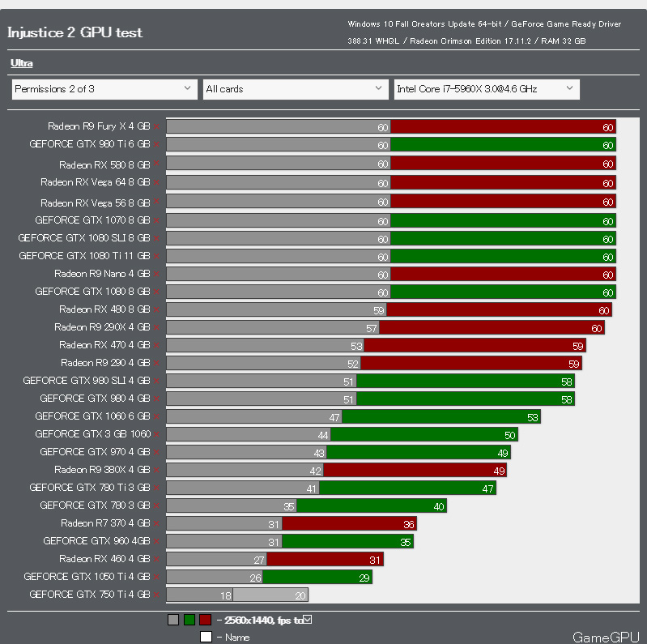Remove Radeon RX 580 8 GB with its X
The image size is (647, 644).
tap(156, 163)
